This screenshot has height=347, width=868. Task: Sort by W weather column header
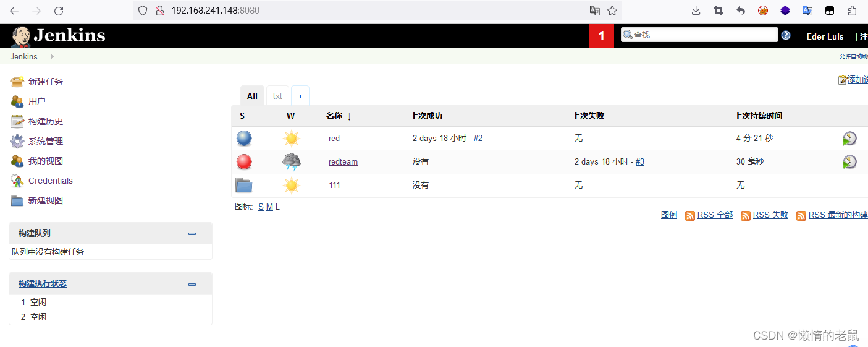click(290, 116)
